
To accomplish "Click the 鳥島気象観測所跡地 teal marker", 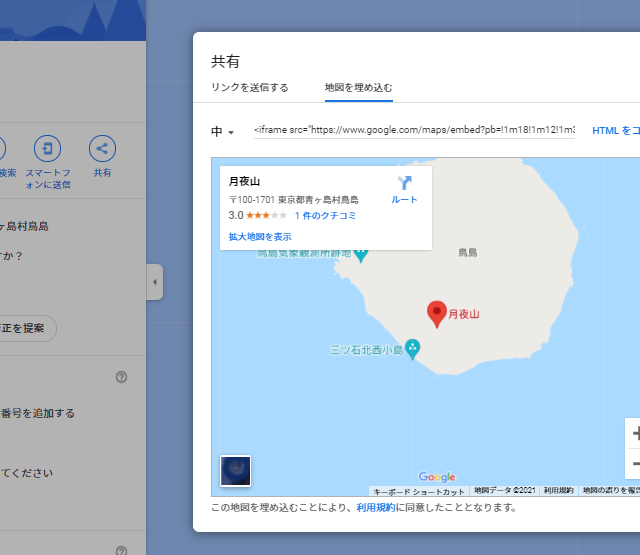I will 361,255.
